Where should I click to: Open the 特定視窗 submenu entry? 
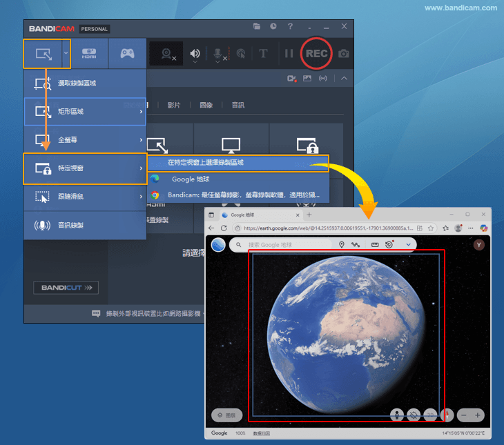coord(85,168)
